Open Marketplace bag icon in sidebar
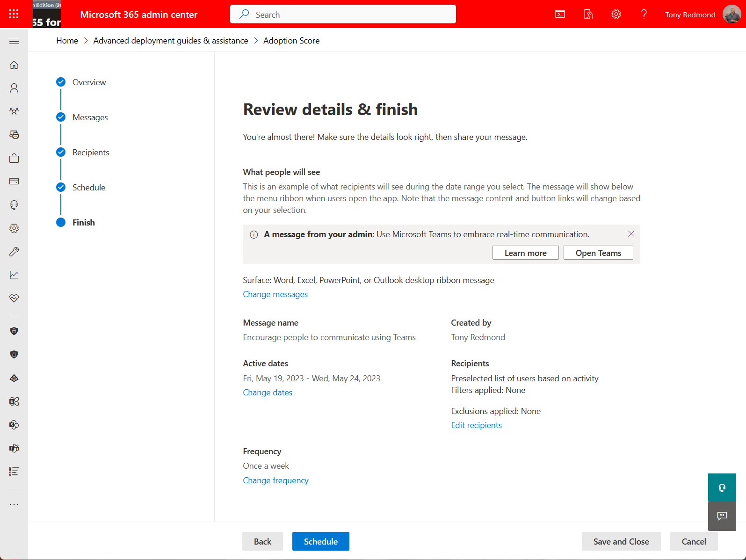Image resolution: width=746 pixels, height=560 pixels. (x=14, y=158)
